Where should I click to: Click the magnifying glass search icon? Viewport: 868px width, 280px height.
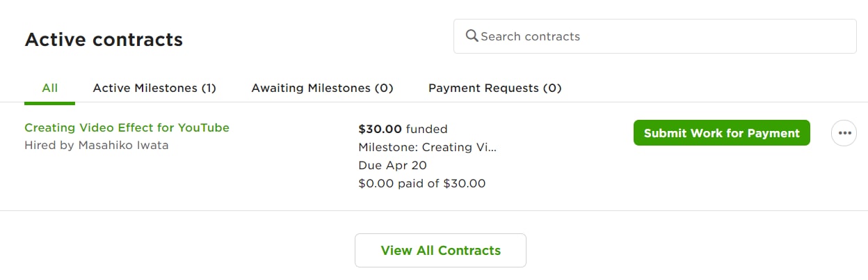pyautogui.click(x=472, y=36)
